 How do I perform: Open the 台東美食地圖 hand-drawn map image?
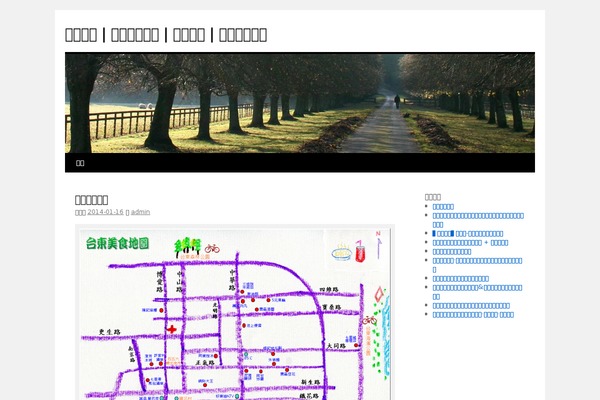(x=235, y=312)
